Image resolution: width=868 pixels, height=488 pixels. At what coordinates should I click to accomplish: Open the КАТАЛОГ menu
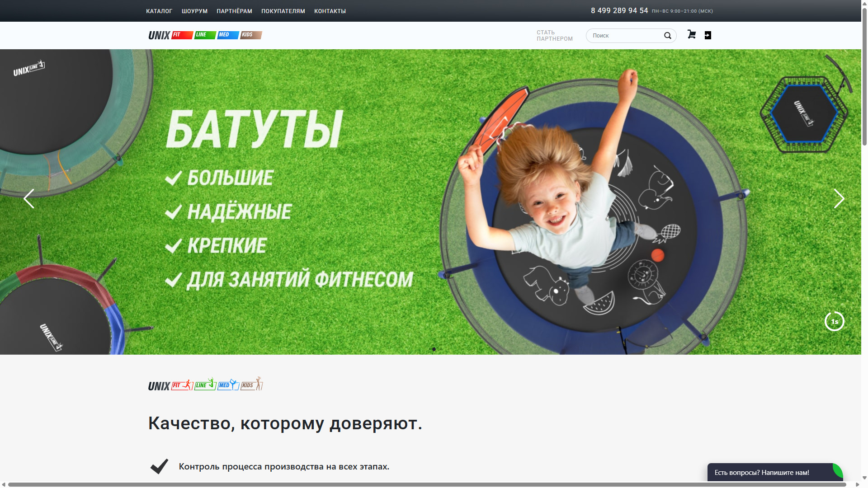(159, 11)
